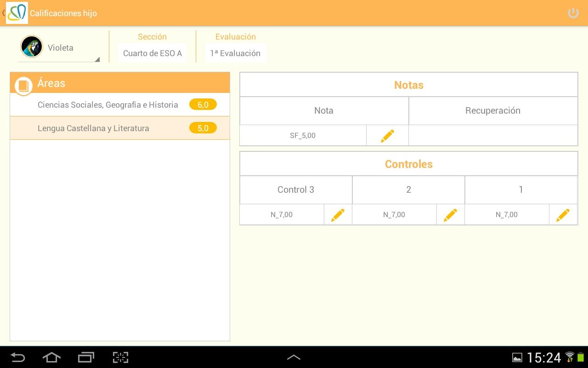Tap Calificaciones hijo title
The width and height of the screenshot is (588, 368).
click(63, 13)
